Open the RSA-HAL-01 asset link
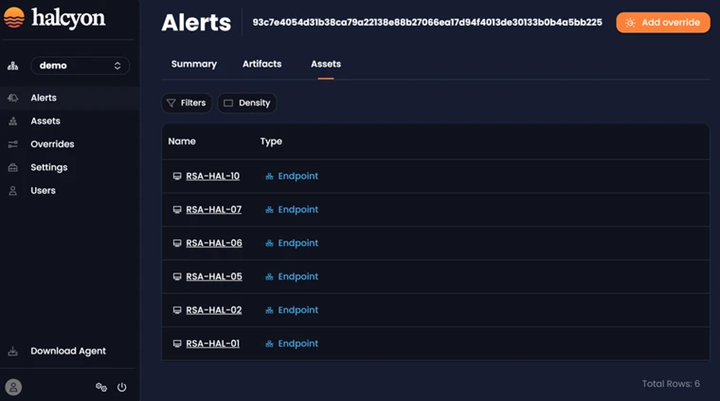Image resolution: width=720 pixels, height=401 pixels. point(213,344)
